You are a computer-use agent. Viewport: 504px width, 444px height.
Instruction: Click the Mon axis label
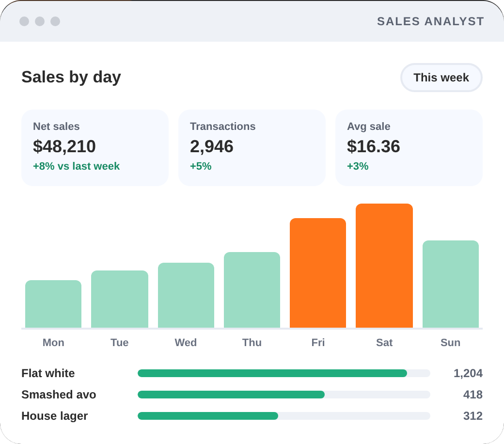click(53, 342)
